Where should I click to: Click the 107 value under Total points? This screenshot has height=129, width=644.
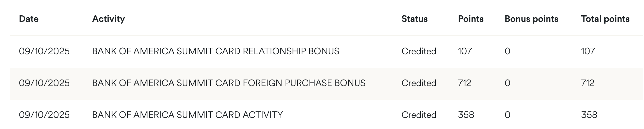pos(588,51)
